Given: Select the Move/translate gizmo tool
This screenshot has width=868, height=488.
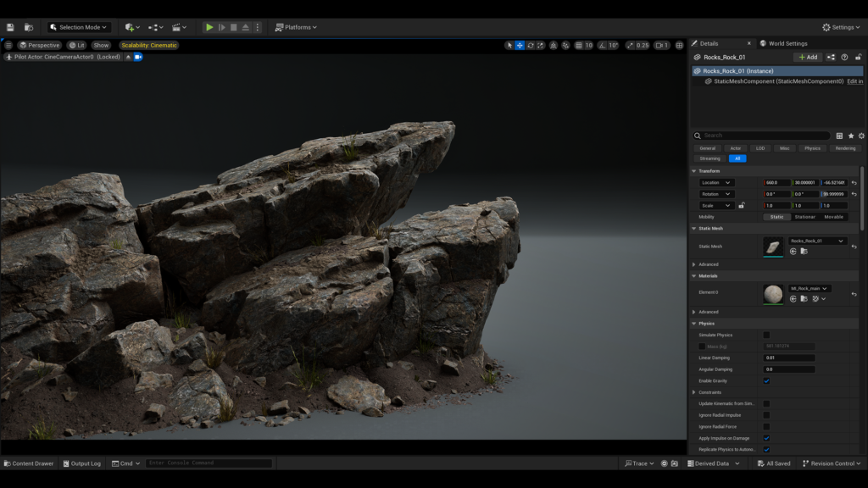Looking at the screenshot, I should pos(520,44).
